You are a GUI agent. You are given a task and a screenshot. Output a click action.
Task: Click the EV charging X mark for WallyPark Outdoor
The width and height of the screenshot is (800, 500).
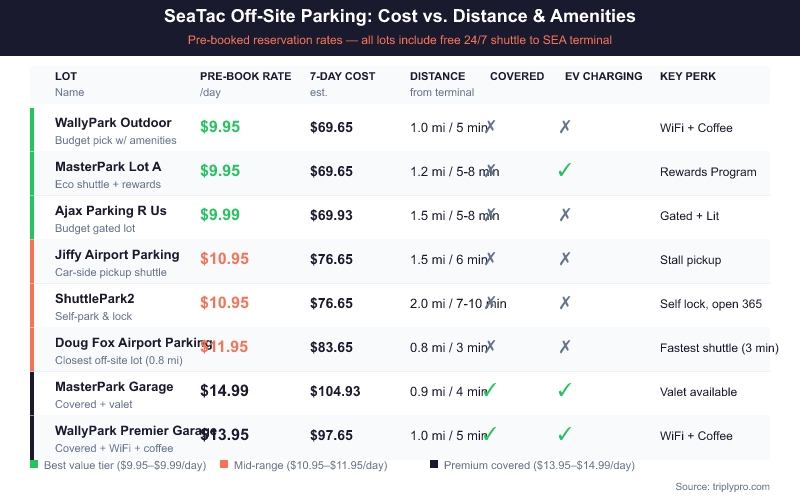[x=565, y=127]
